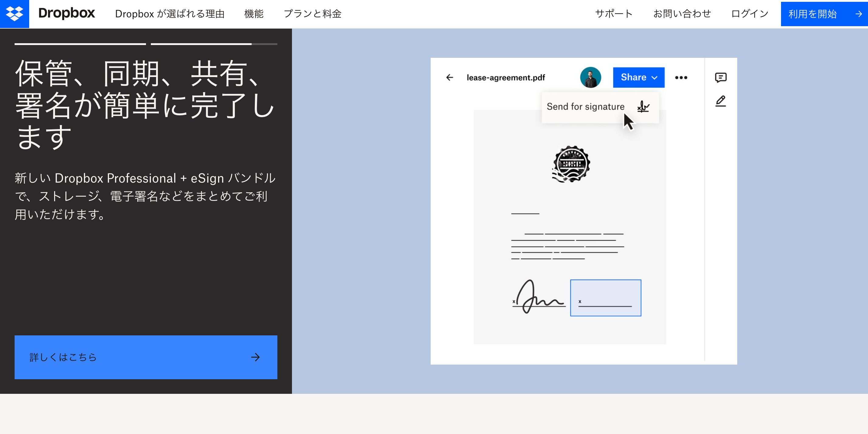Click the signature icon in Send for signature

[x=643, y=107]
